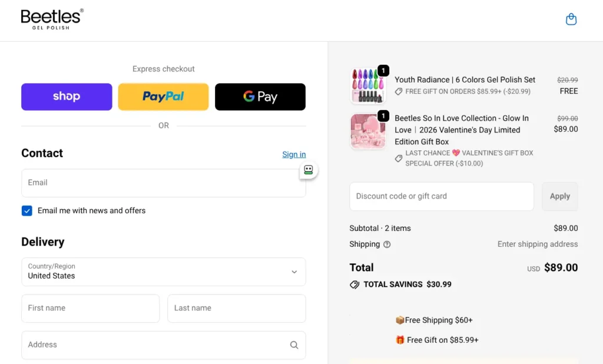
Task: Open the chat support widget
Action: (308, 170)
